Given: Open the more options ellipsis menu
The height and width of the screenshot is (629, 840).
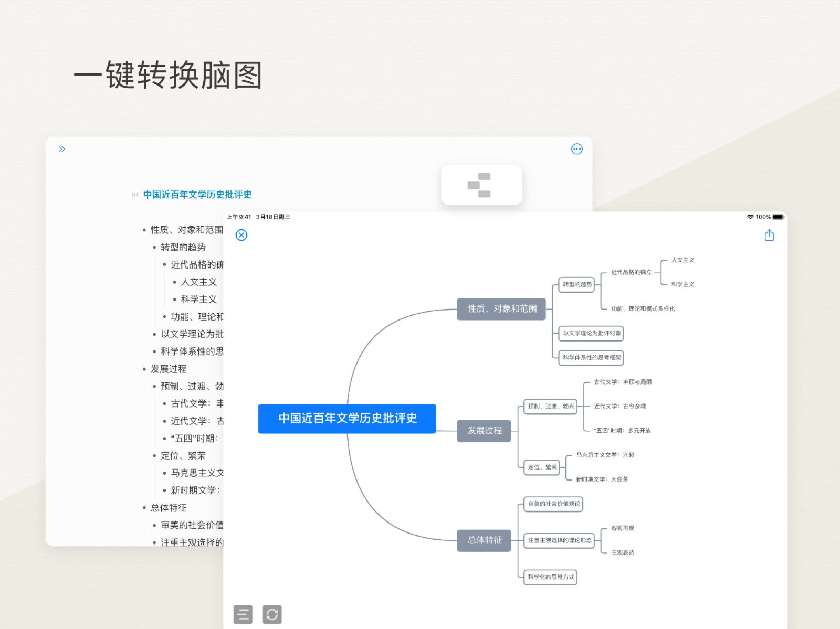Looking at the screenshot, I should (x=576, y=149).
